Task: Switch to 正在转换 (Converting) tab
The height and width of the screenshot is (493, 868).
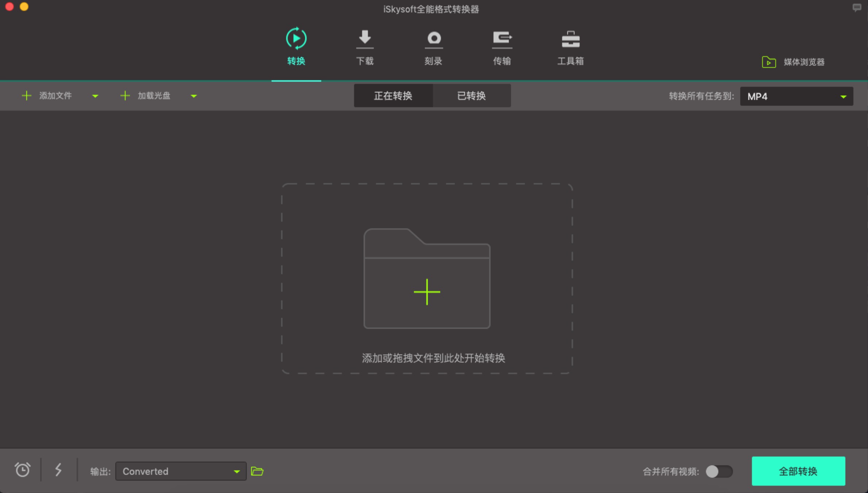Action: 393,96
